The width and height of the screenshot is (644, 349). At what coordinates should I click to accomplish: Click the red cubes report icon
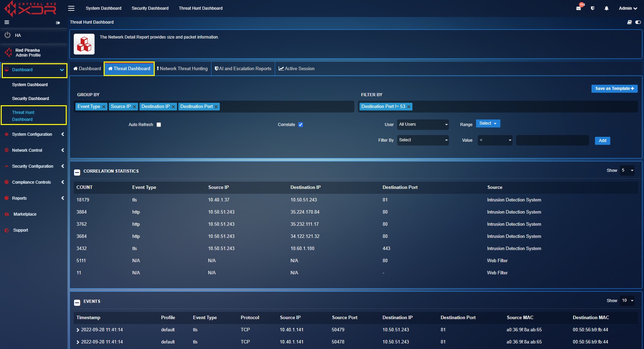(x=84, y=44)
